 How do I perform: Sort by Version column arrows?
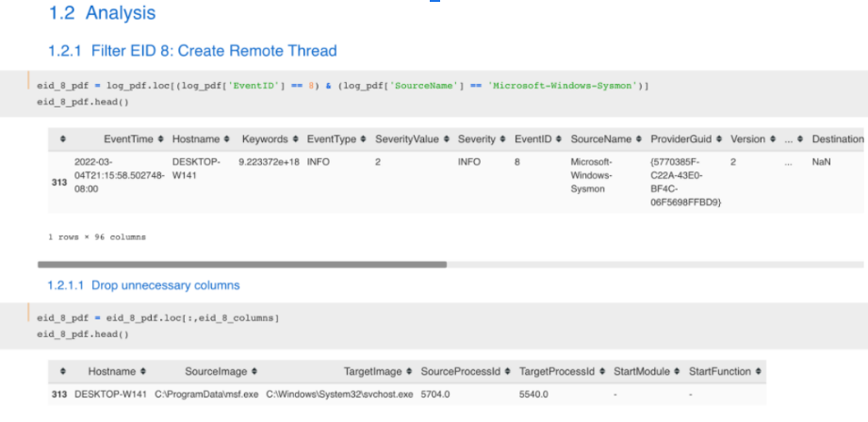pyautogui.click(x=771, y=139)
